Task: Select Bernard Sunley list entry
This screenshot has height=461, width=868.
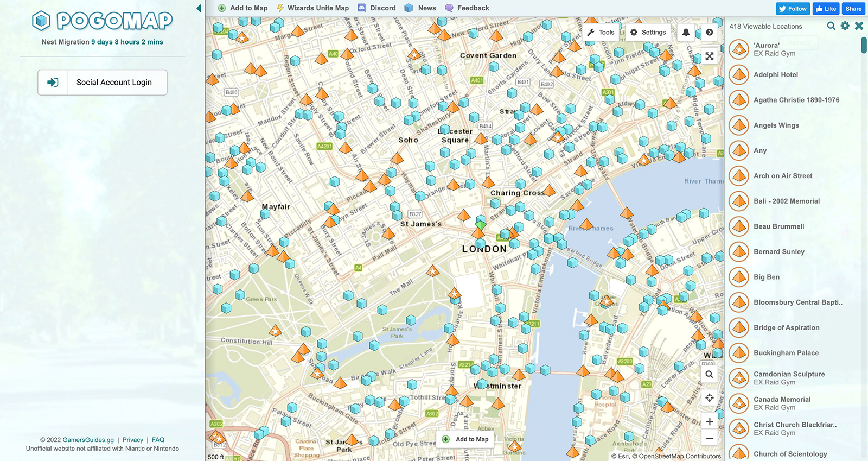Action: pos(793,251)
